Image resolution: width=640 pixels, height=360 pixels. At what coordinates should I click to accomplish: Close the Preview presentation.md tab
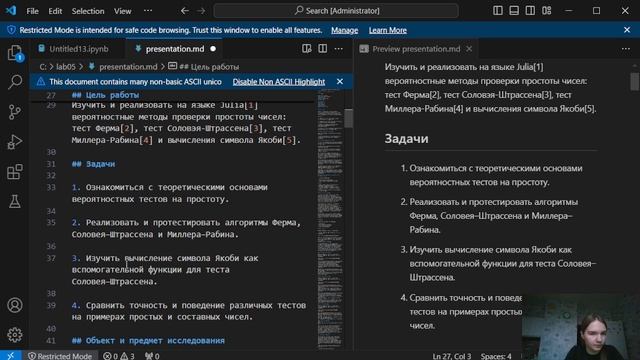tap(469, 49)
